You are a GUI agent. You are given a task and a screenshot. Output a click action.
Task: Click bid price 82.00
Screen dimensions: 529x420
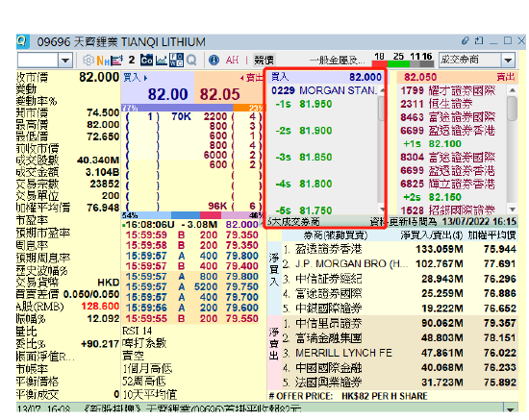(x=167, y=94)
